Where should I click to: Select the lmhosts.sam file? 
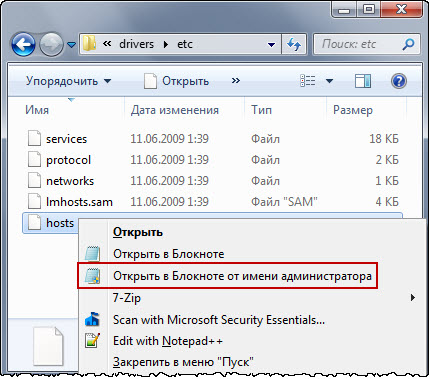[79, 202]
